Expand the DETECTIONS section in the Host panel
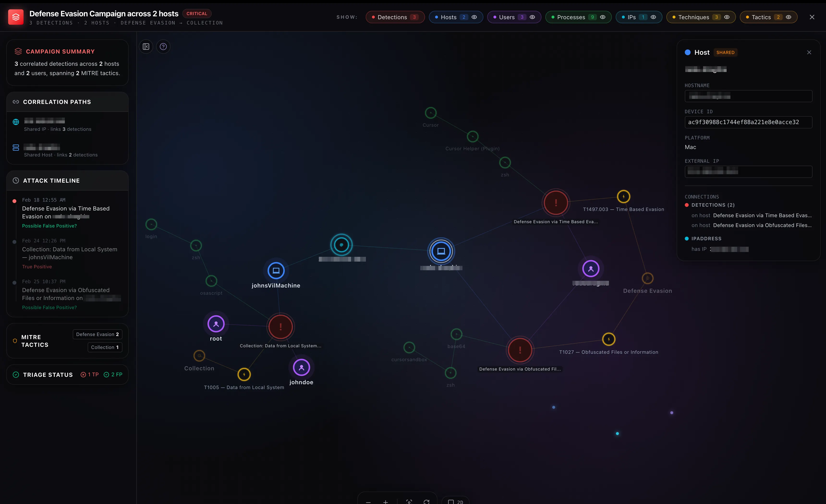826x504 pixels. pos(713,205)
